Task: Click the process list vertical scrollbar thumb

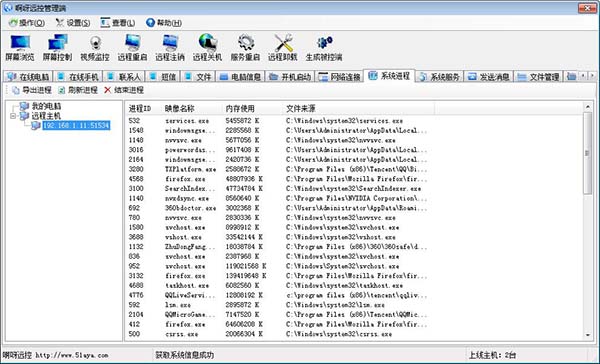Action: (x=588, y=153)
